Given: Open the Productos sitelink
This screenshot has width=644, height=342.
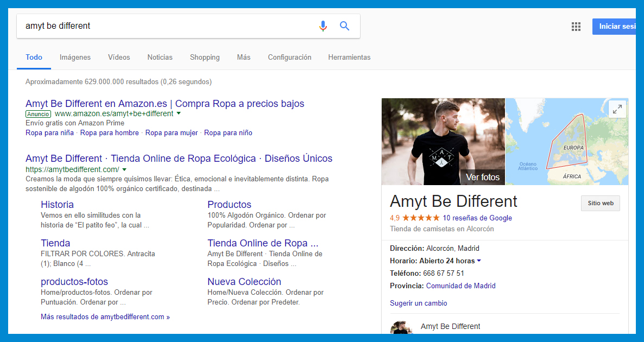Looking at the screenshot, I should coord(229,205).
